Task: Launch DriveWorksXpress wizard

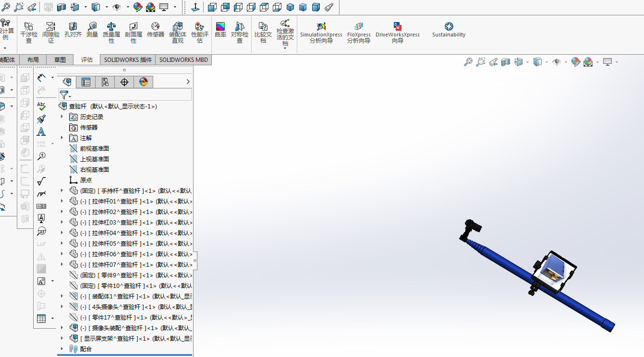Action: pyautogui.click(x=398, y=32)
